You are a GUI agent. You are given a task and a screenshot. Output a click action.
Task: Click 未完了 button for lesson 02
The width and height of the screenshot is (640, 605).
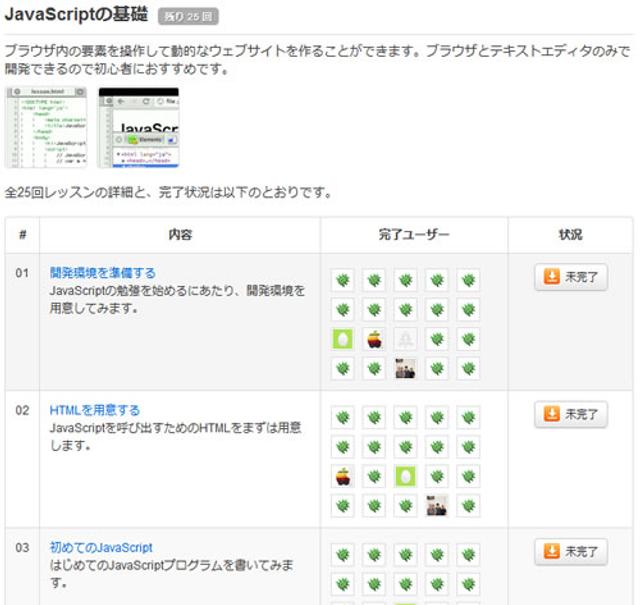571,414
